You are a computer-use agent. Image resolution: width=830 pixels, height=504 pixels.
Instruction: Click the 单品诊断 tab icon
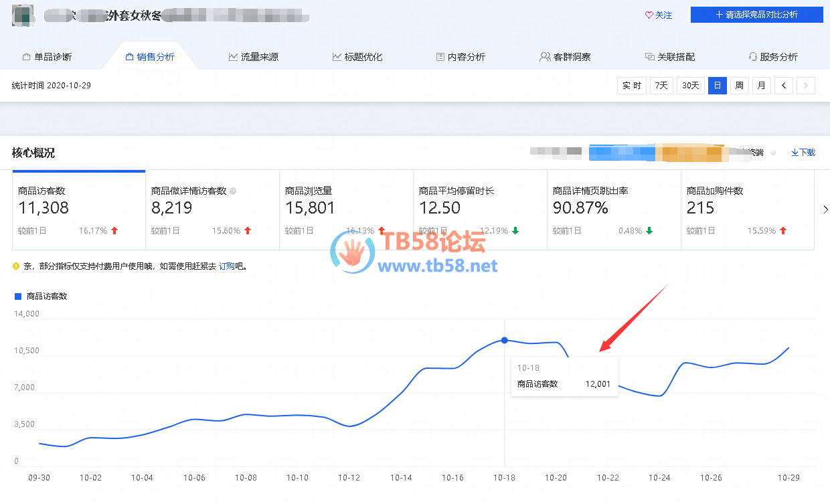[x=26, y=57]
